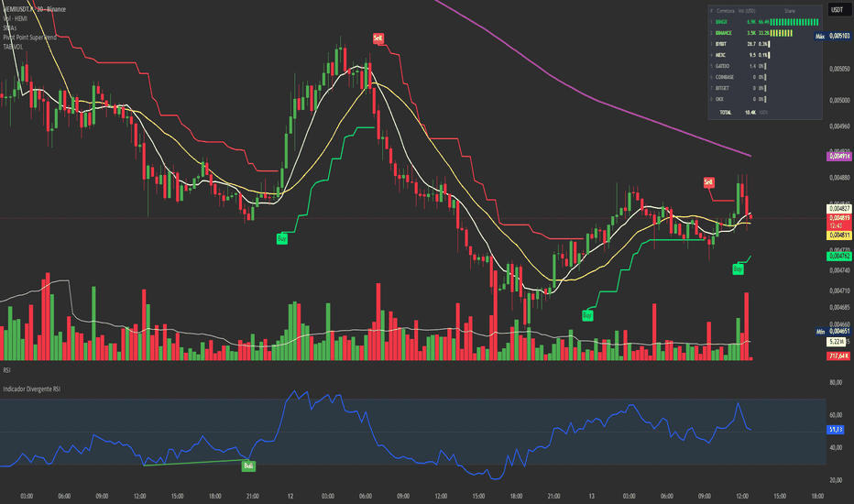Select the TAB VOL indicator legend
Viewport: 854px width, 504px height.
pos(13,47)
